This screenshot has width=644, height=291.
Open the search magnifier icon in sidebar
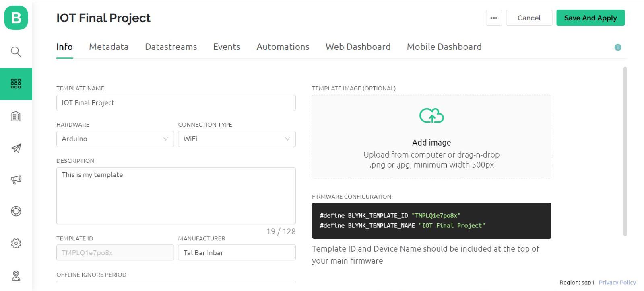coord(16,51)
